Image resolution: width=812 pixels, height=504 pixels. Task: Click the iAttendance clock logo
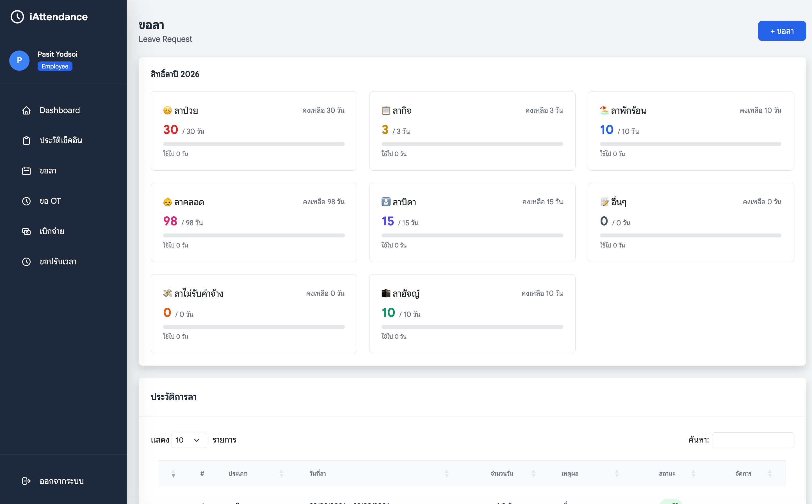[x=17, y=17]
